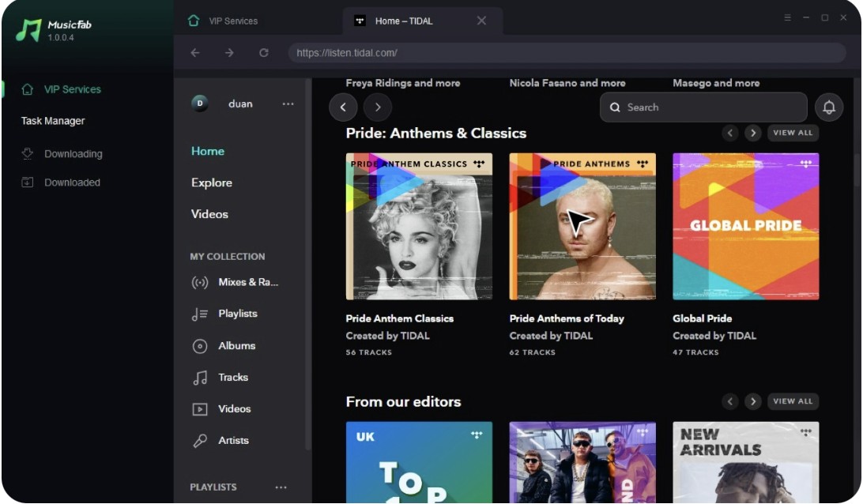Open the Downloaded task list

pos(72,182)
